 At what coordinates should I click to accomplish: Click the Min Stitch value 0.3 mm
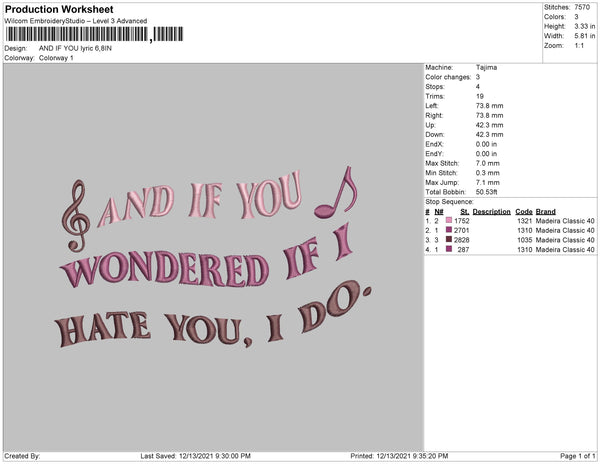(x=488, y=173)
